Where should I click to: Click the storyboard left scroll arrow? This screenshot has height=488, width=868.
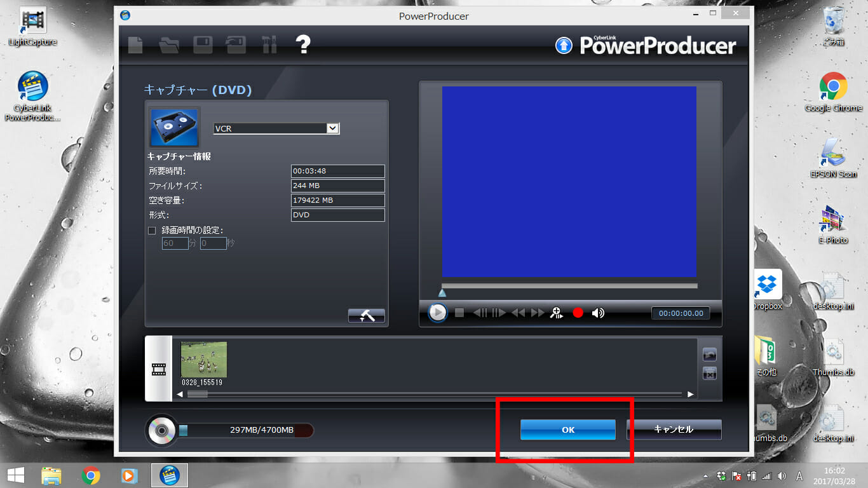(180, 395)
